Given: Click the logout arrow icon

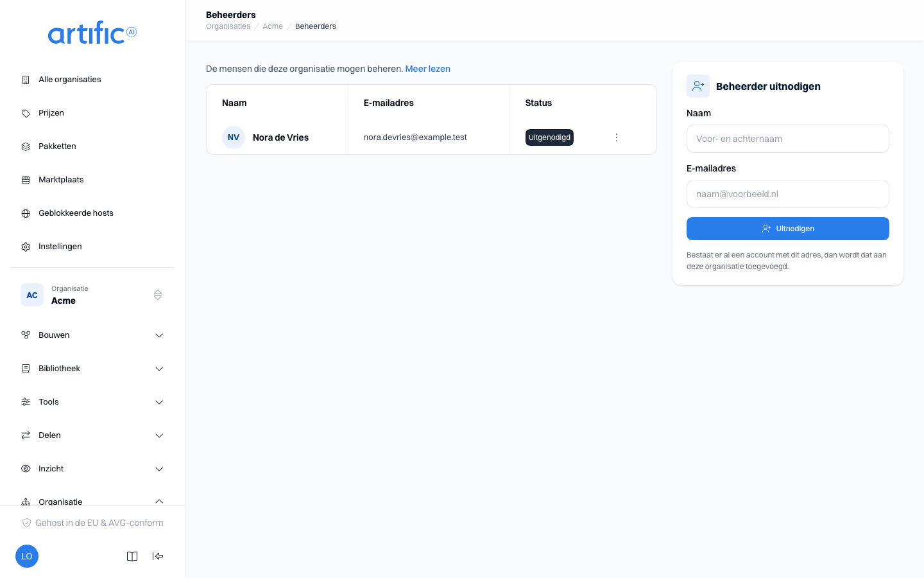Looking at the screenshot, I should coord(158,556).
